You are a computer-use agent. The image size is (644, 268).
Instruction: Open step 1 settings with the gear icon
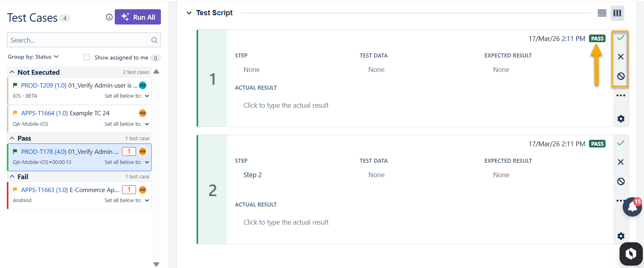(x=621, y=119)
